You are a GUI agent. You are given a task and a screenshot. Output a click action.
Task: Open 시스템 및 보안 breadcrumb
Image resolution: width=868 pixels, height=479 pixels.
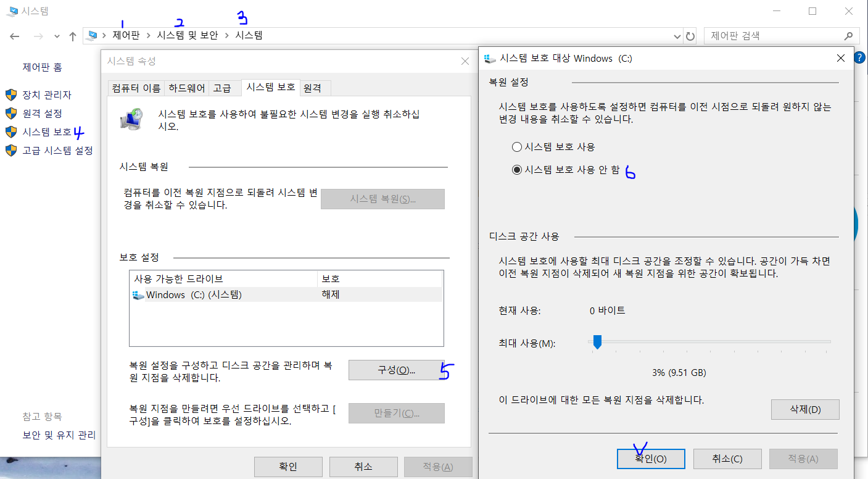pyautogui.click(x=188, y=36)
